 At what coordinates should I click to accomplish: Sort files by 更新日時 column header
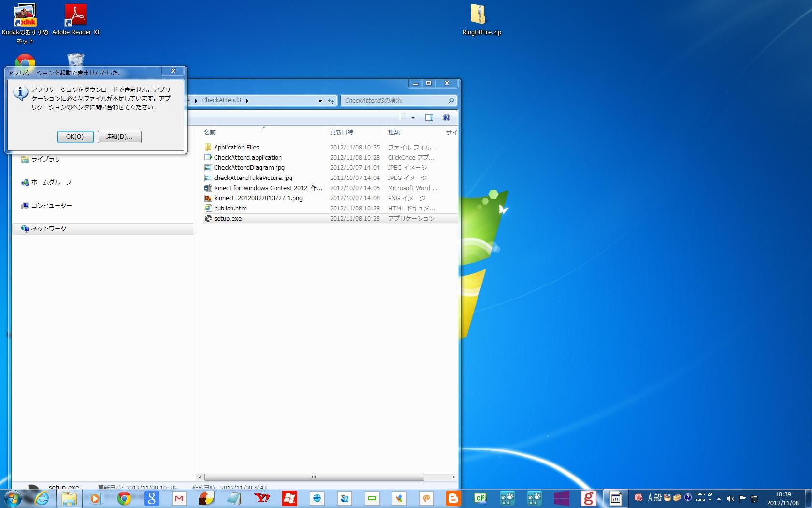point(341,132)
